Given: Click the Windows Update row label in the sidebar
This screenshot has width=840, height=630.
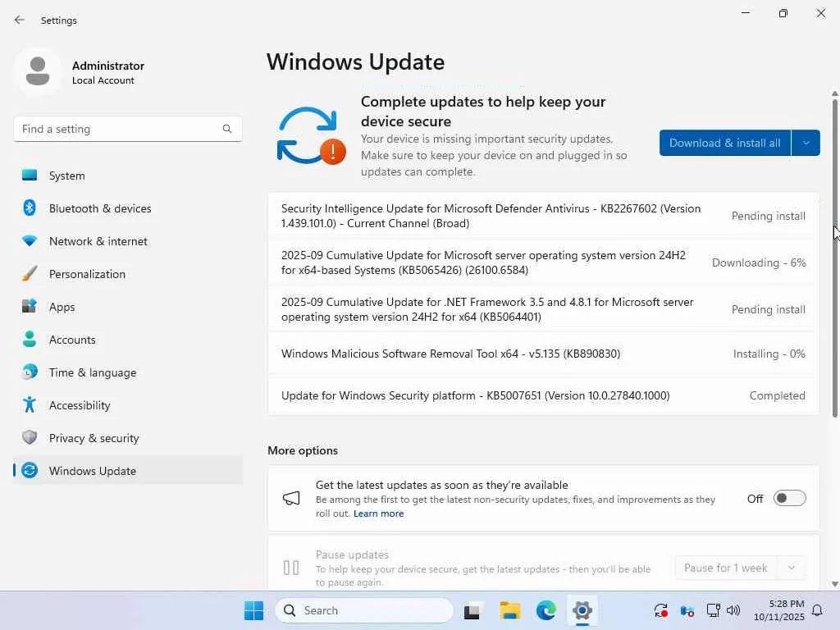Looking at the screenshot, I should 93,471.
